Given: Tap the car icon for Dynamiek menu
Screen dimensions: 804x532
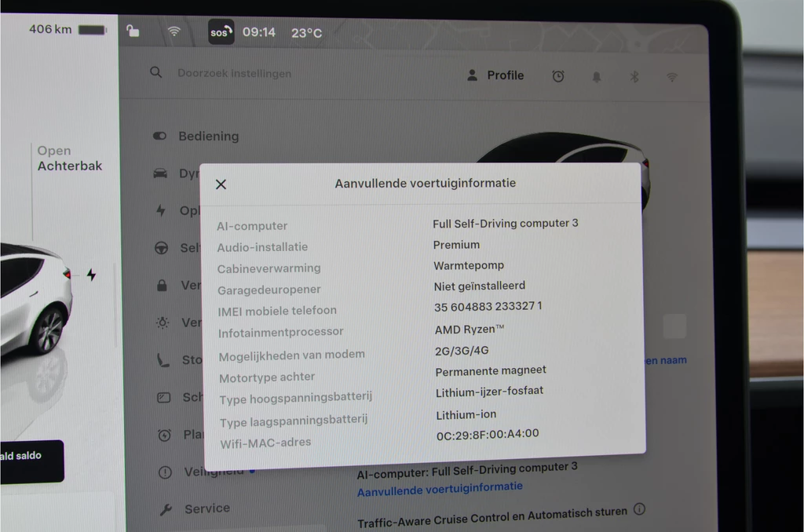Looking at the screenshot, I should pos(160,173).
